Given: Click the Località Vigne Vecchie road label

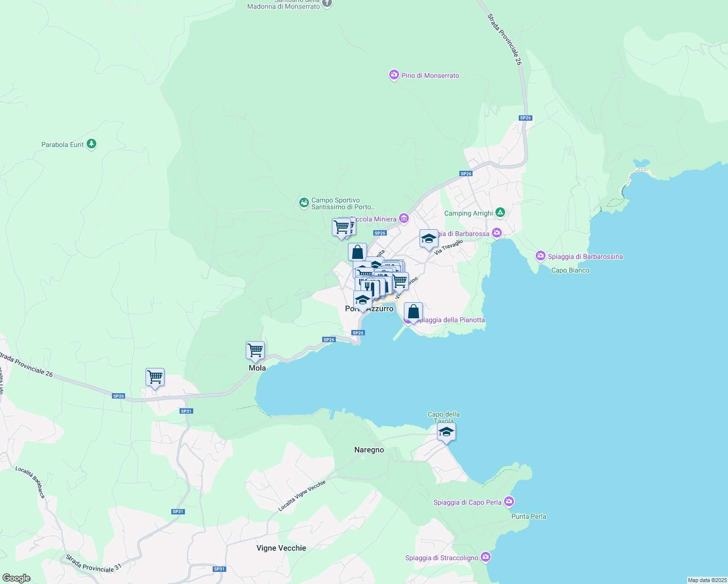Looking at the screenshot, I should click(302, 495).
